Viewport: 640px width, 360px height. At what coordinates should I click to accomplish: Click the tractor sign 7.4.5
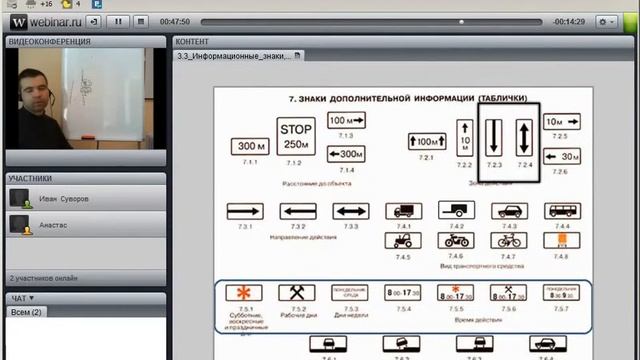pos(403,241)
